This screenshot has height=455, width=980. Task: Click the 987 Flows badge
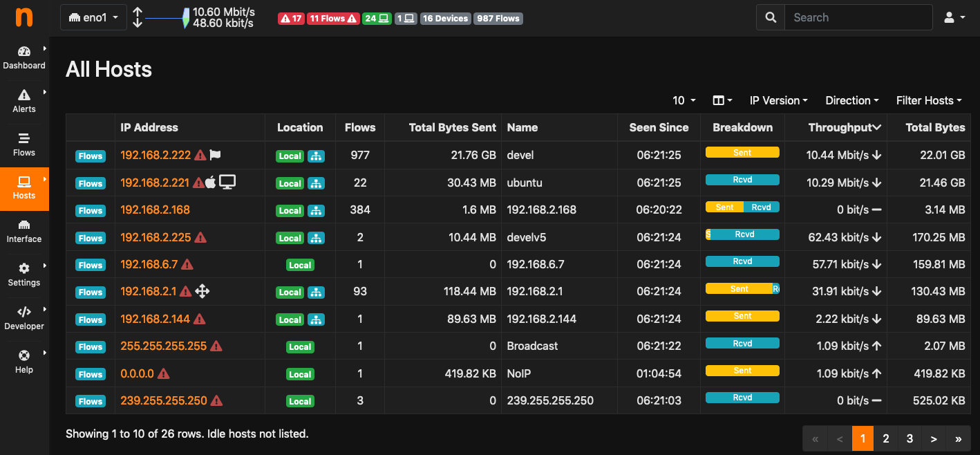(x=498, y=19)
